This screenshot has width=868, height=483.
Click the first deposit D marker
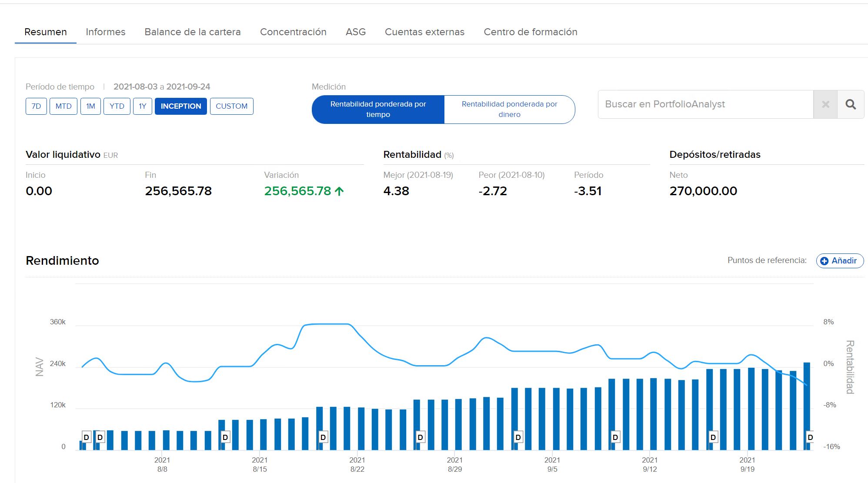[86, 437]
